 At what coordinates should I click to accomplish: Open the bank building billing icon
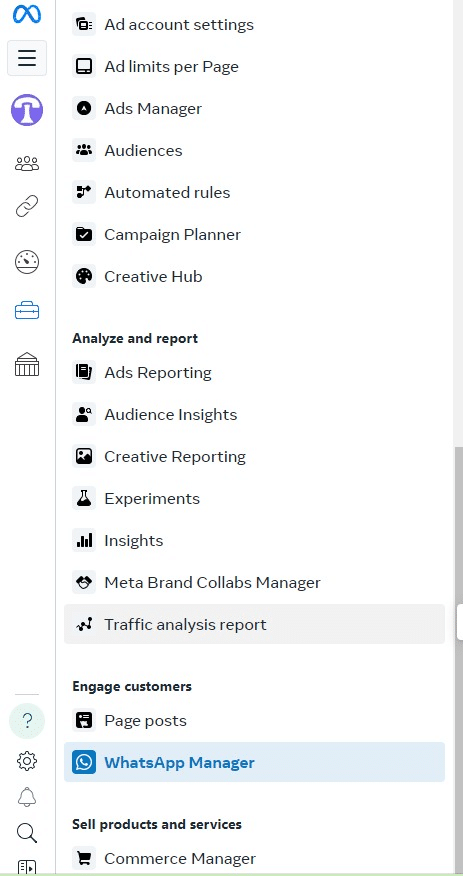(x=27, y=365)
